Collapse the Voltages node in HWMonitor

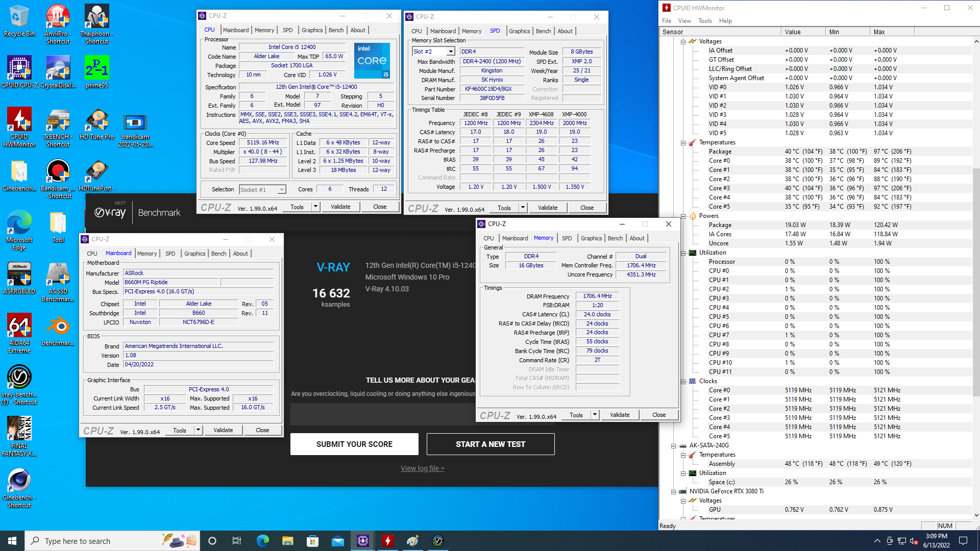tap(683, 41)
